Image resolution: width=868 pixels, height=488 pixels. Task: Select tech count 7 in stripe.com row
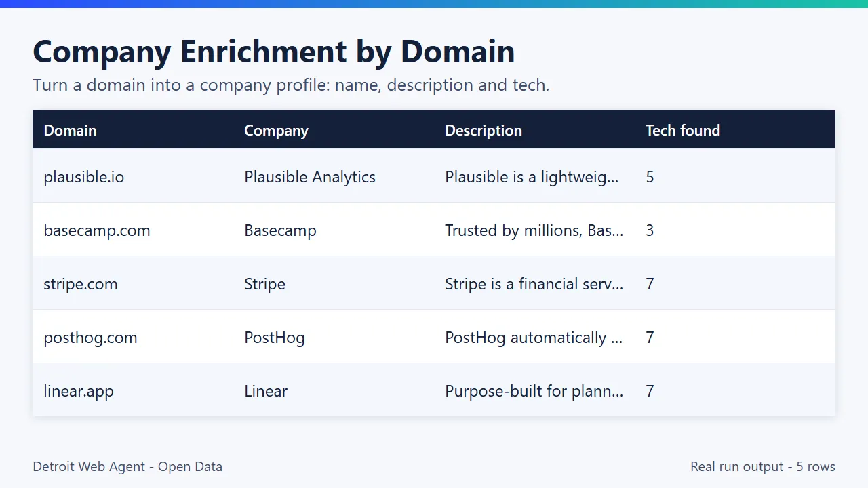tap(650, 284)
